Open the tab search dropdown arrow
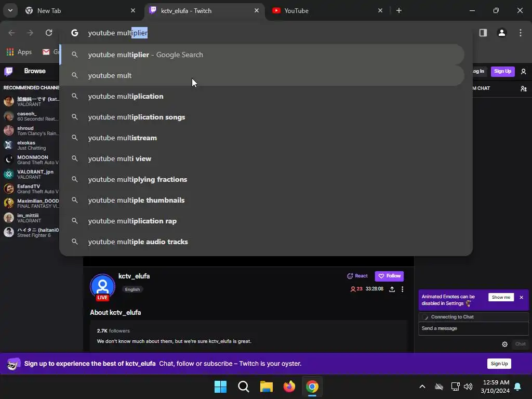The height and width of the screenshot is (399, 532). [10, 10]
